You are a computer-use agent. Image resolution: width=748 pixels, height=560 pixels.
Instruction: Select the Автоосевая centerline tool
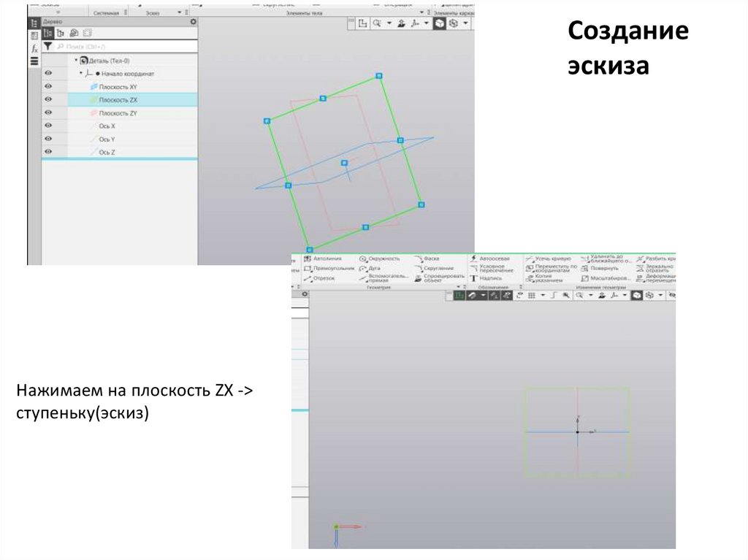[x=490, y=258]
